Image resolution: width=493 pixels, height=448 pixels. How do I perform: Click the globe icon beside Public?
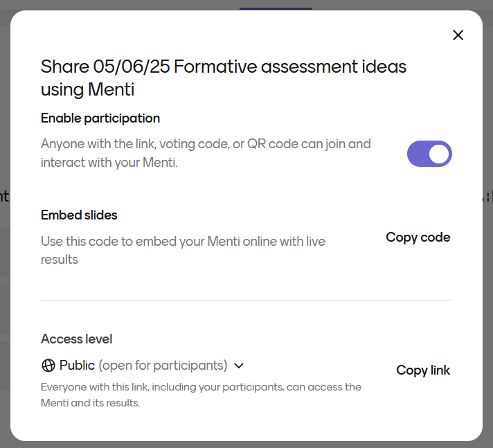click(48, 366)
